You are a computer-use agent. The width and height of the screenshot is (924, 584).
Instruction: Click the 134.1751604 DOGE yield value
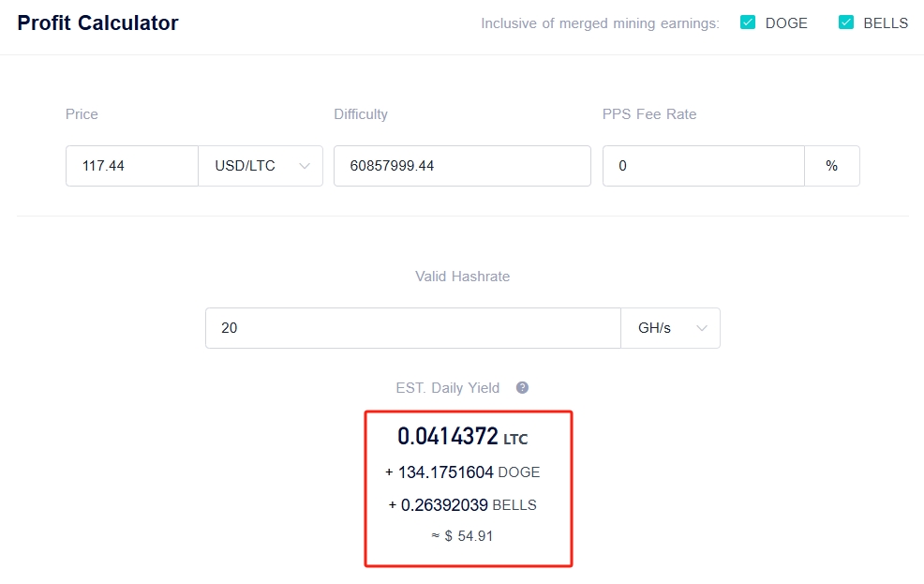point(463,472)
